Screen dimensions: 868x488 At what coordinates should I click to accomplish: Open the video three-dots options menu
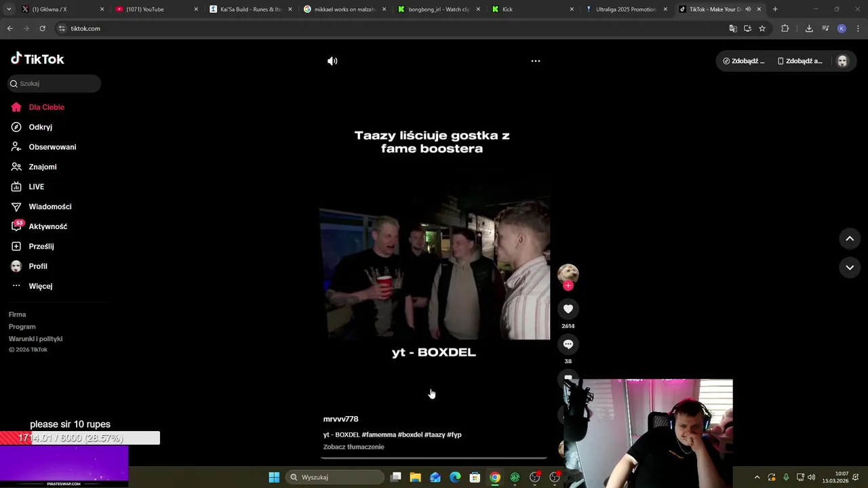536,61
